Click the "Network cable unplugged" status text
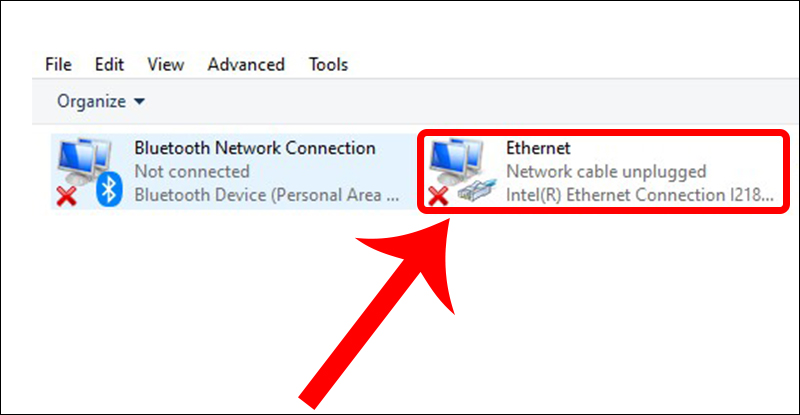This screenshot has width=800, height=415. 606,171
